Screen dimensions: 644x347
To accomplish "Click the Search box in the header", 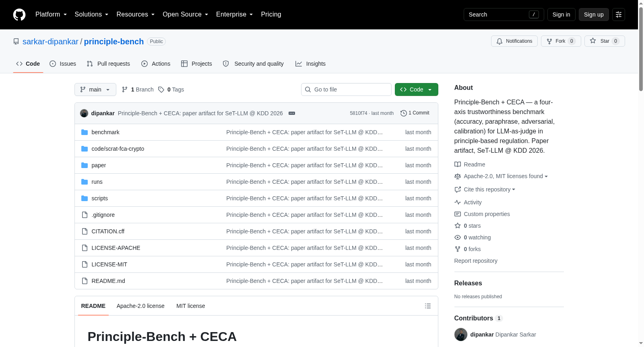I will click(x=504, y=15).
